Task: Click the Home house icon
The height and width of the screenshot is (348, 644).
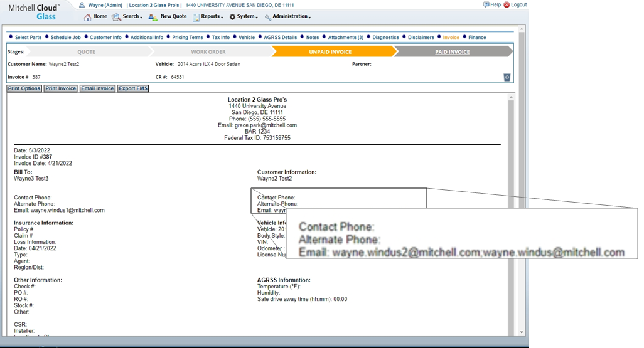Action: click(x=87, y=17)
